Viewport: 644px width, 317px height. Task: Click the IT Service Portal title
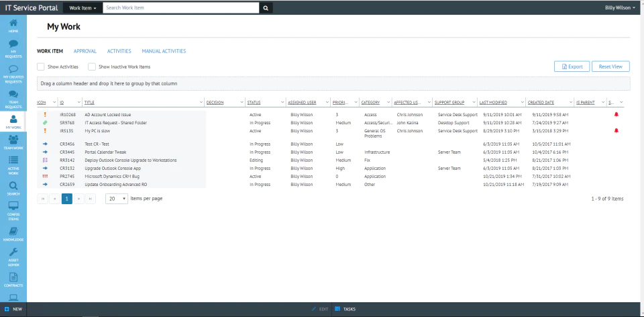coord(32,8)
